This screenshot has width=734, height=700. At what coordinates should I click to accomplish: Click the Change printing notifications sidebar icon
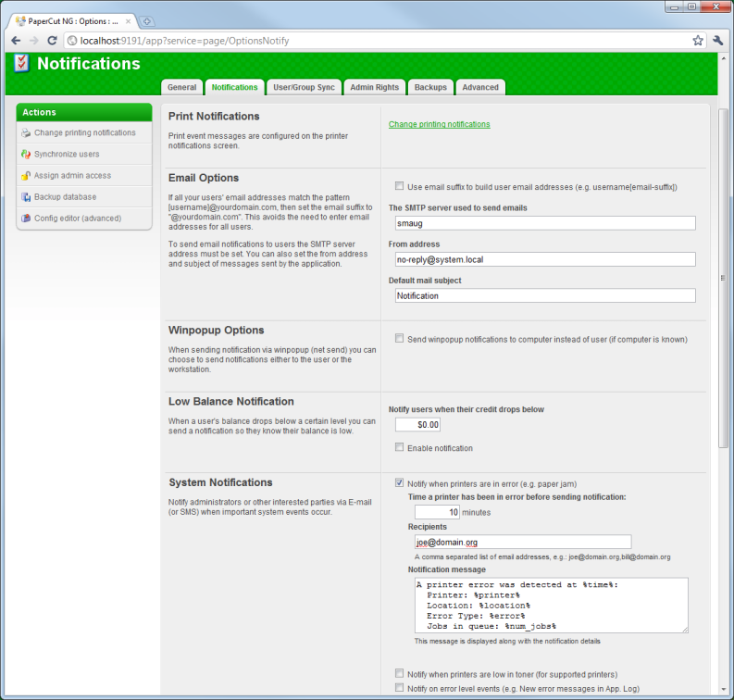[26, 133]
